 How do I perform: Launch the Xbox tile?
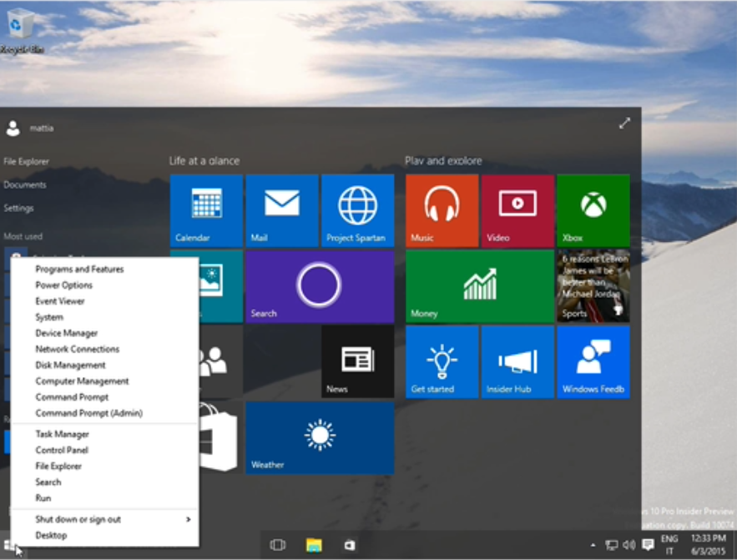[593, 210]
